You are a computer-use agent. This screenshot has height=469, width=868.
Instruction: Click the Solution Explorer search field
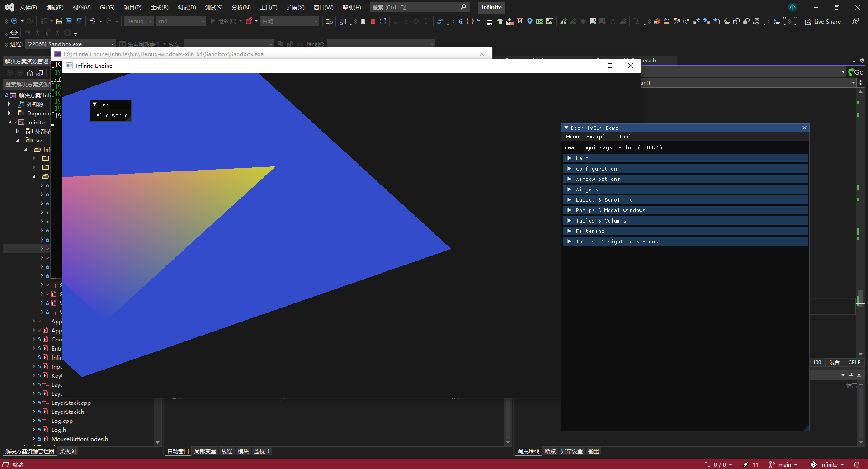(x=27, y=84)
